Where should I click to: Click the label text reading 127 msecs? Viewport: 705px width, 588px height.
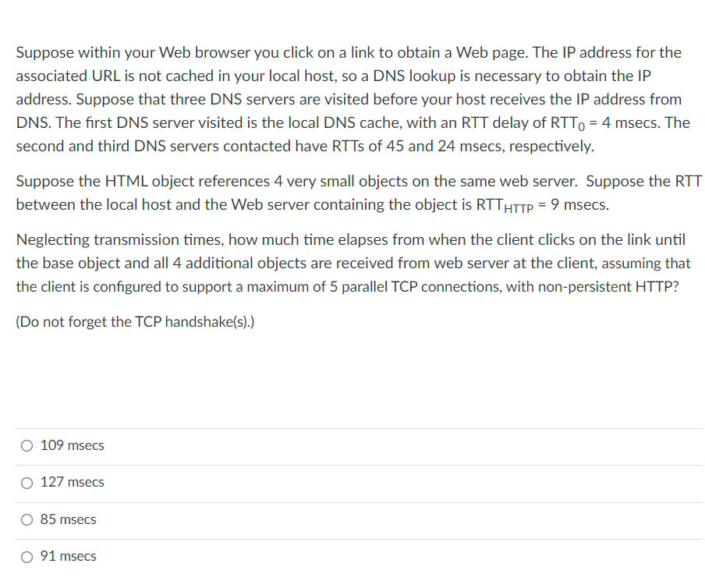tap(72, 482)
